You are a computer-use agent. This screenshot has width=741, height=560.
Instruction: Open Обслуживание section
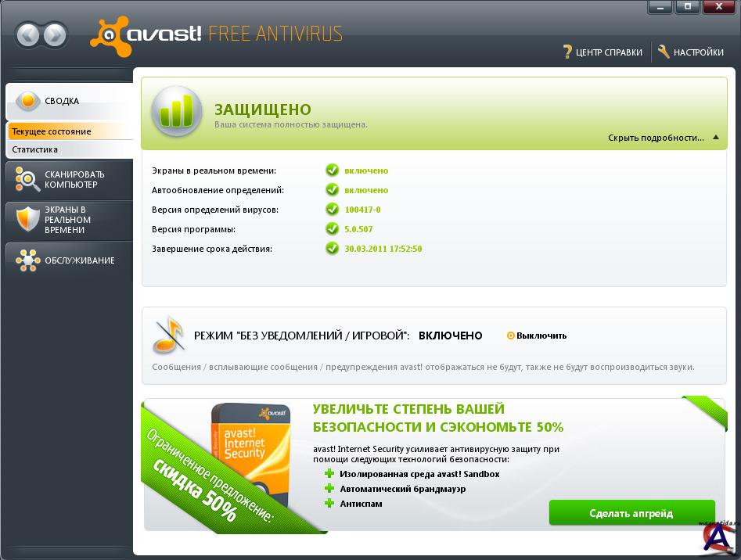click(70, 260)
